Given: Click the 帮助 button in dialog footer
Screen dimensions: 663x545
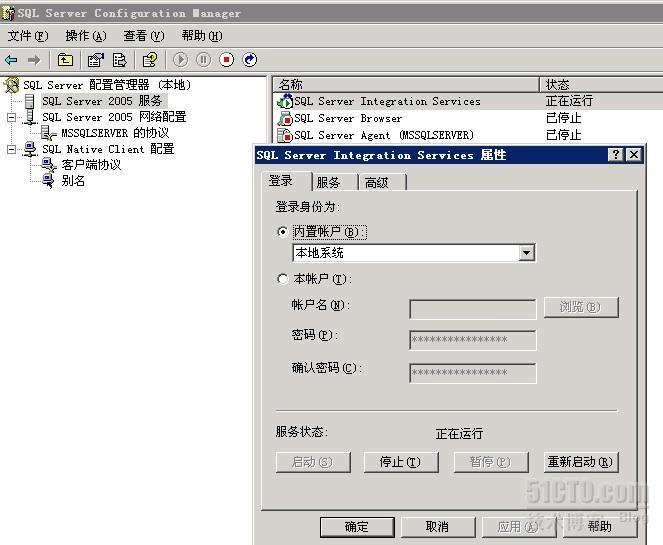Looking at the screenshot, I should pyautogui.click(x=600, y=527).
